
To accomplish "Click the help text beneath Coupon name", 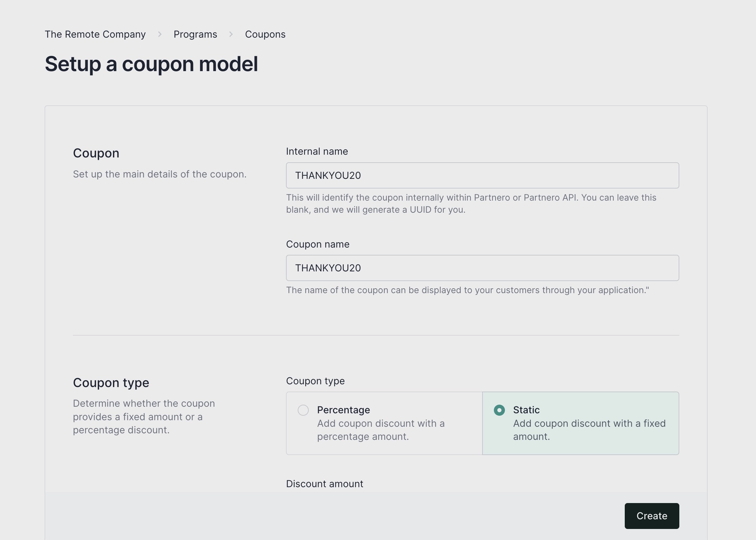I will [467, 290].
